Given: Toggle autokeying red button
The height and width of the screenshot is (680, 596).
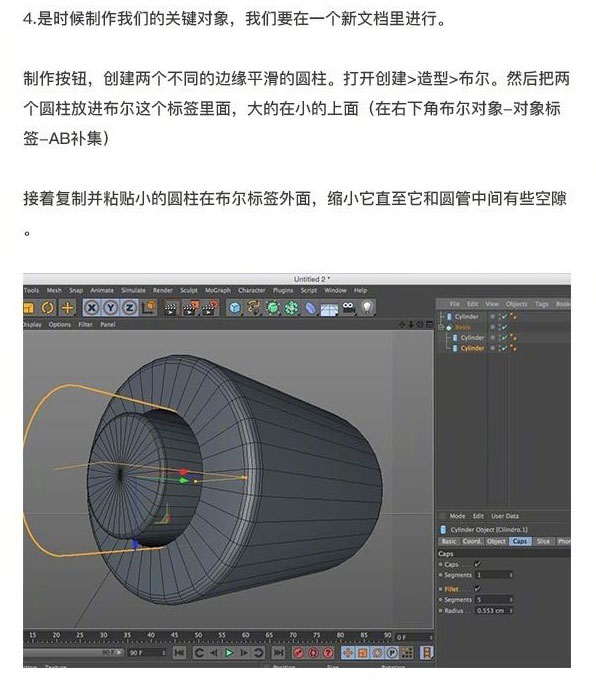Looking at the screenshot, I should 313,652.
